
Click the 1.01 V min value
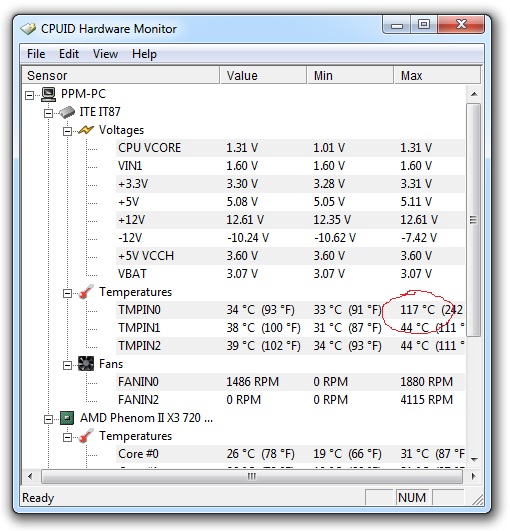click(329, 148)
